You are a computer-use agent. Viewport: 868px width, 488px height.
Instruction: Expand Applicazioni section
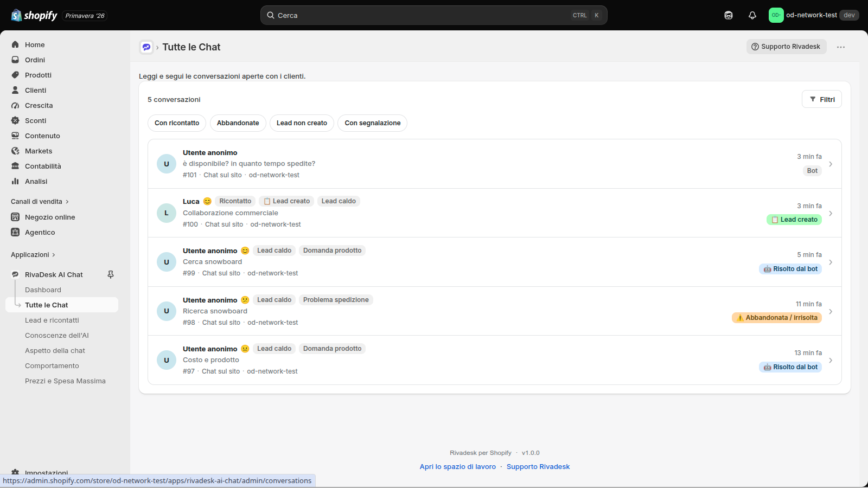(x=33, y=254)
